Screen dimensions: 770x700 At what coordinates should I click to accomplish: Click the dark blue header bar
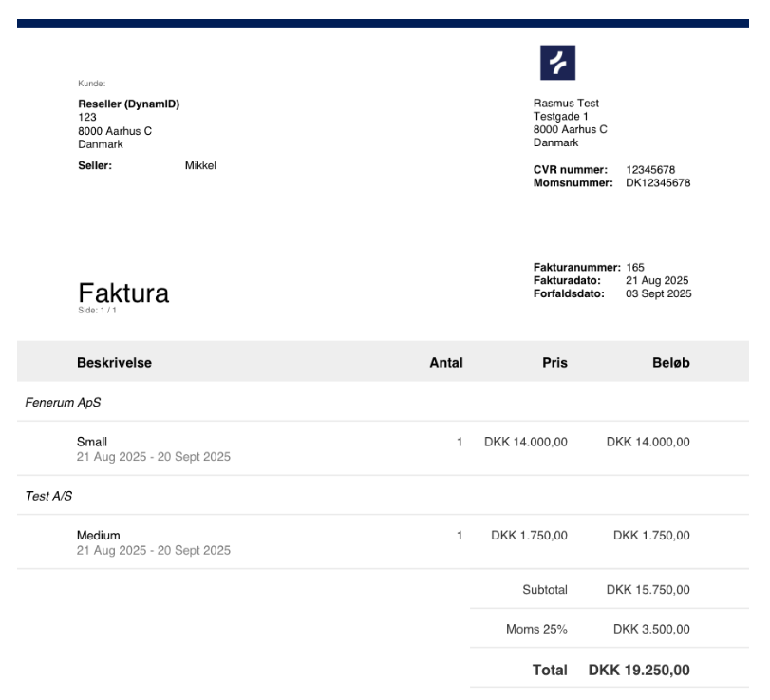tap(383, 23)
